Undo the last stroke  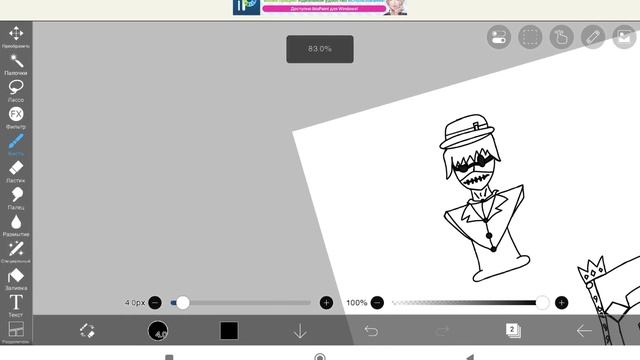coord(371,331)
